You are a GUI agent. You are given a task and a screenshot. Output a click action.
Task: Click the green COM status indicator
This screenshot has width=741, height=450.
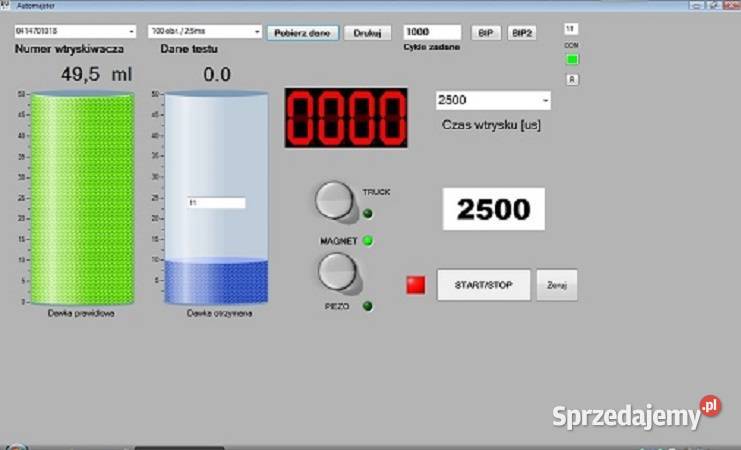572,59
